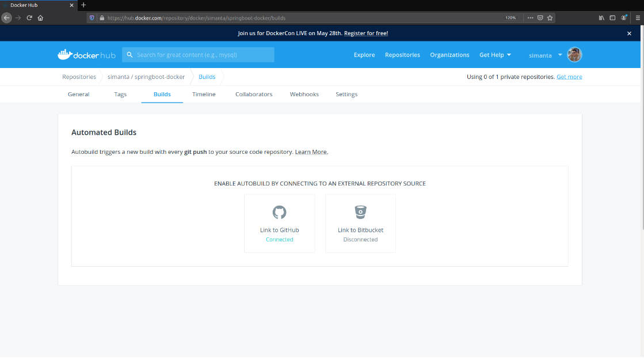Open Organizations in top navigation

tap(449, 55)
